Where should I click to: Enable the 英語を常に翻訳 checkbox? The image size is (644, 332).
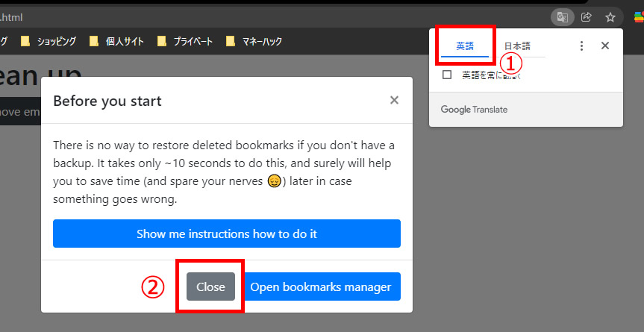click(447, 75)
